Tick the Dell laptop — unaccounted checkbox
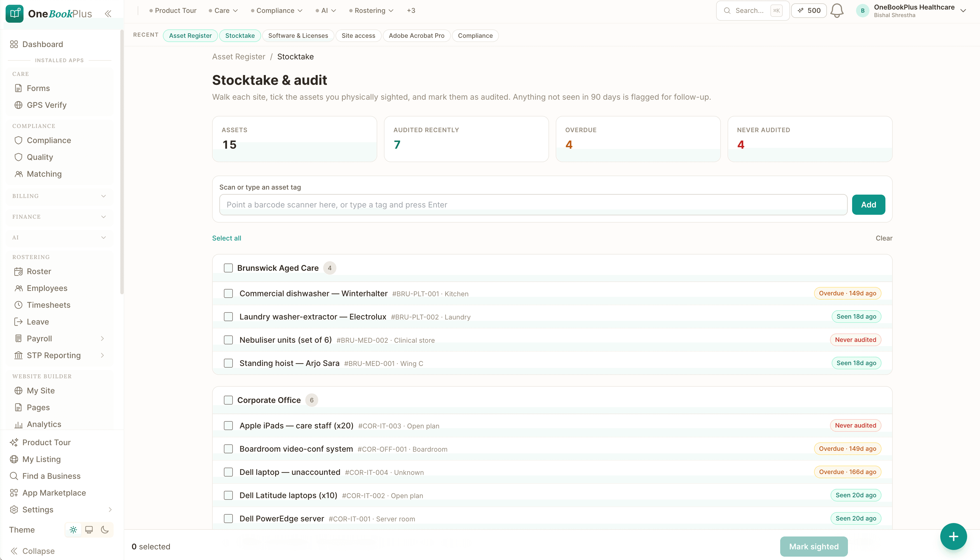 228,472
